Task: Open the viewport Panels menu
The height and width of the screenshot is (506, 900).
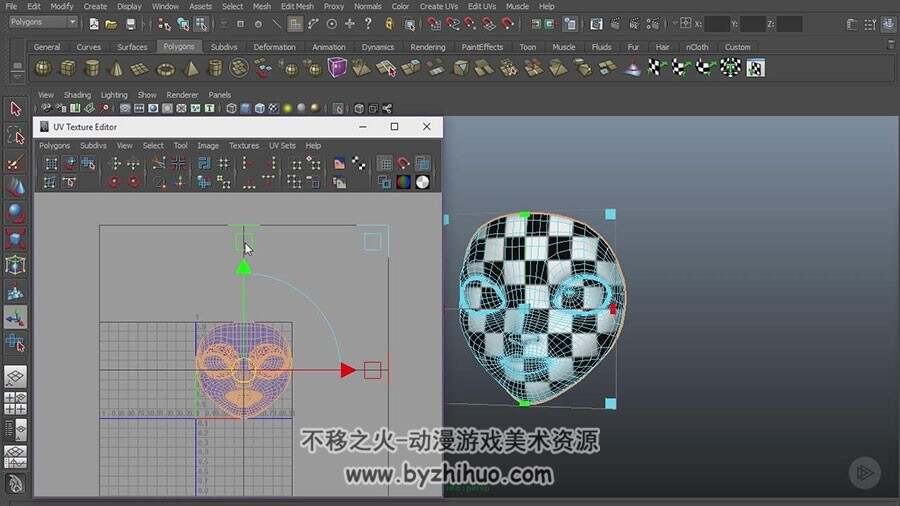Action: [220, 95]
